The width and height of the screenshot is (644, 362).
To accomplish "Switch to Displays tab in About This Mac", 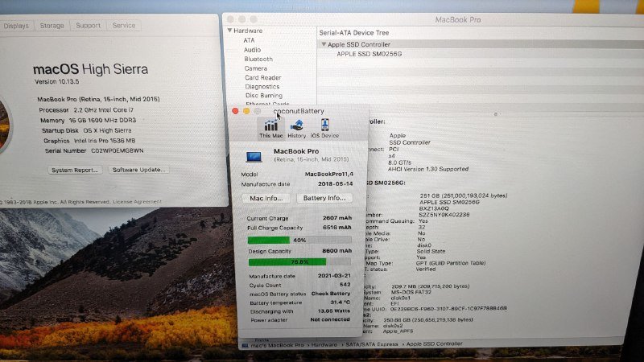I will (16, 26).
